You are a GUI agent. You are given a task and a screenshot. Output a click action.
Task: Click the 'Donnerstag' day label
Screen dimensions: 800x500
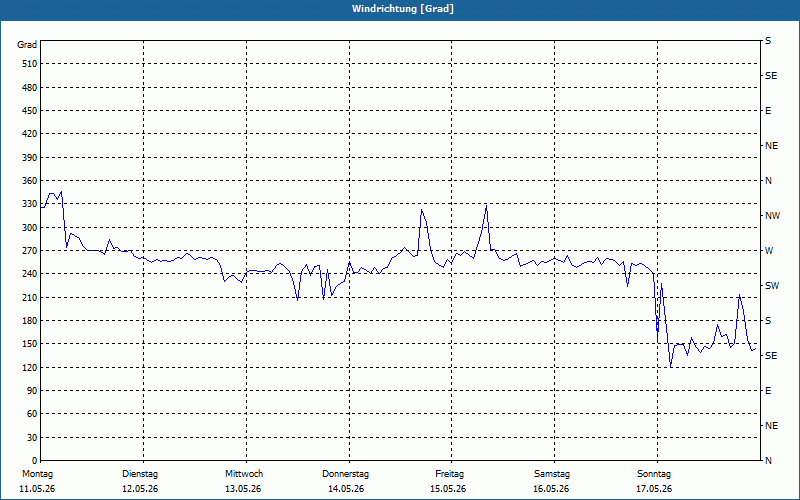click(x=345, y=474)
